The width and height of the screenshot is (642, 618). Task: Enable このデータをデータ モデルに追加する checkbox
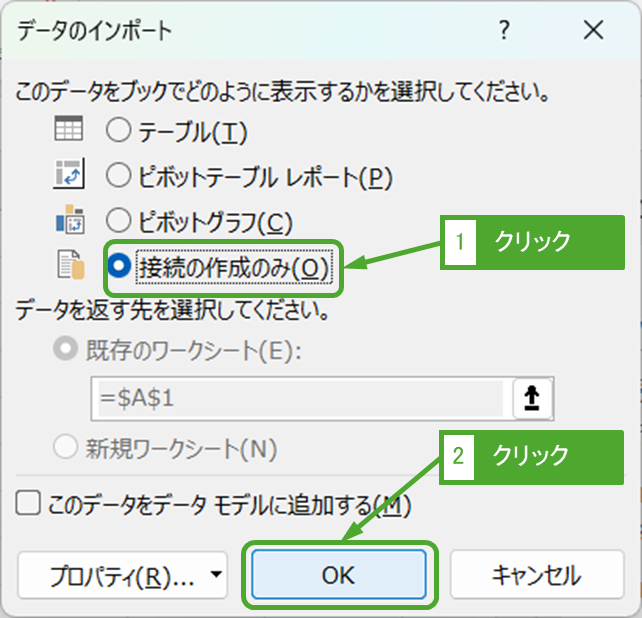[x=28, y=504]
